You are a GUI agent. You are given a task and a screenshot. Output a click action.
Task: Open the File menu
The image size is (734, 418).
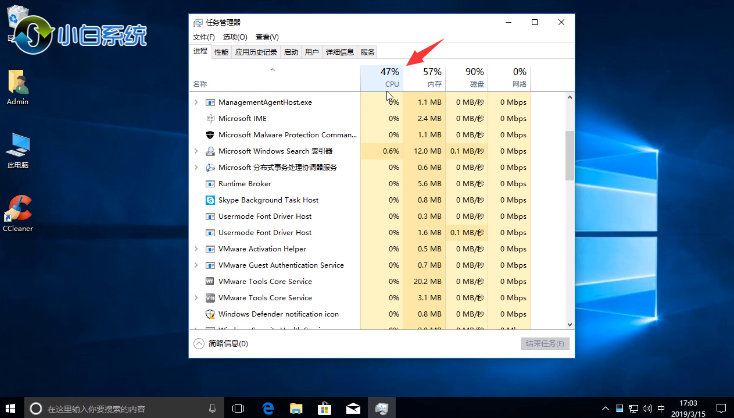coord(204,37)
